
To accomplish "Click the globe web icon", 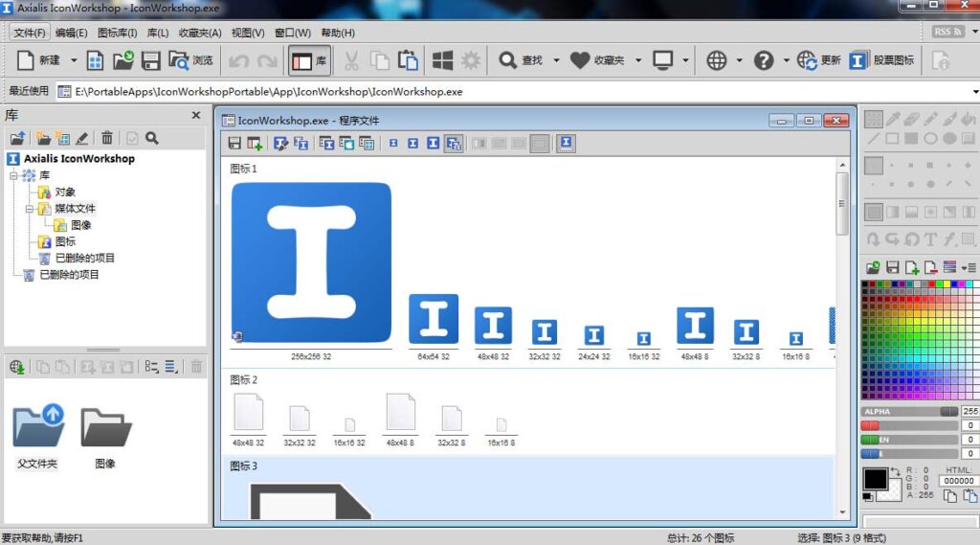I will 716,60.
